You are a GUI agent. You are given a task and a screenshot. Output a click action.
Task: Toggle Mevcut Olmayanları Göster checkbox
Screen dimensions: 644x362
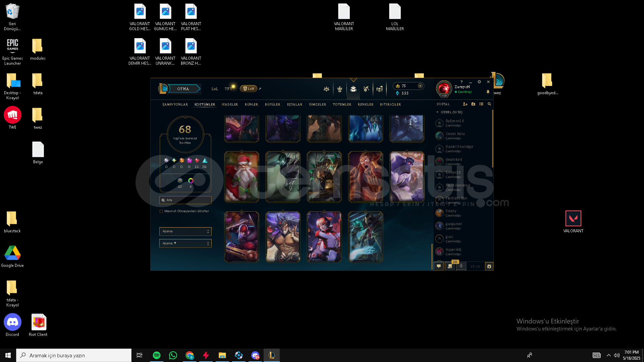pyautogui.click(x=161, y=212)
